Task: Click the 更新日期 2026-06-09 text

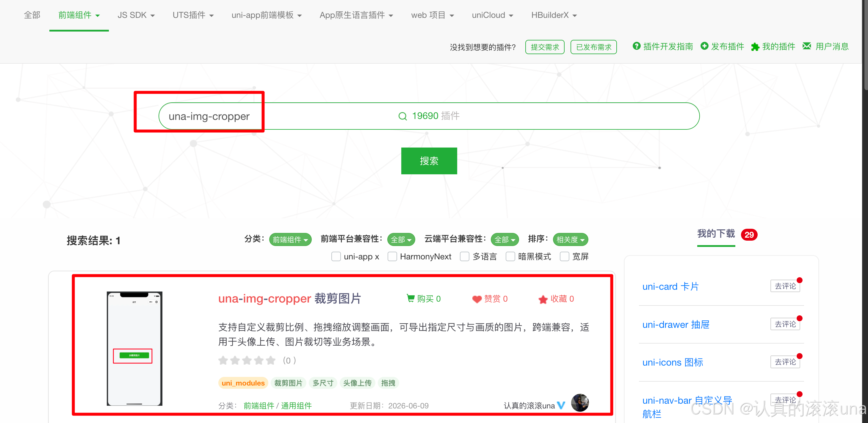Action: [x=389, y=405]
